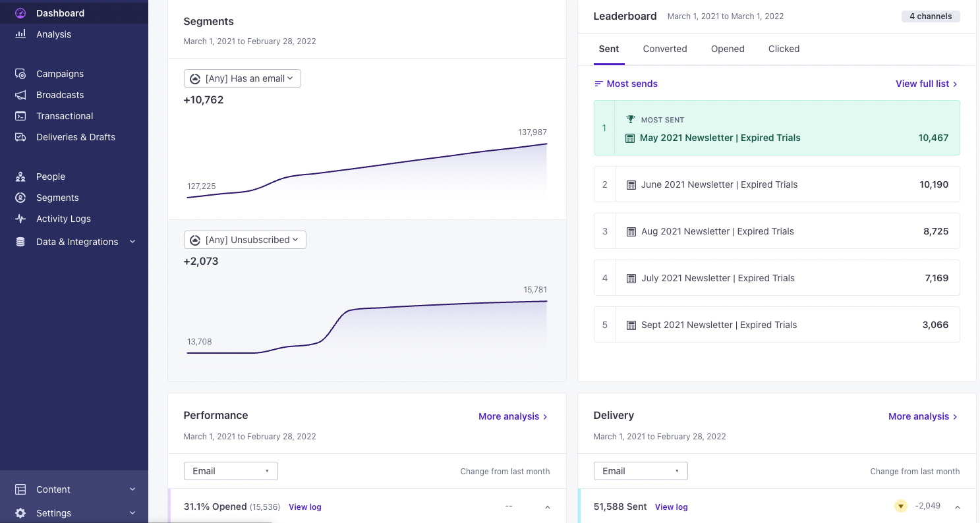Screen dimensions: 980x523
Task: Open the Segments section
Action: point(57,198)
